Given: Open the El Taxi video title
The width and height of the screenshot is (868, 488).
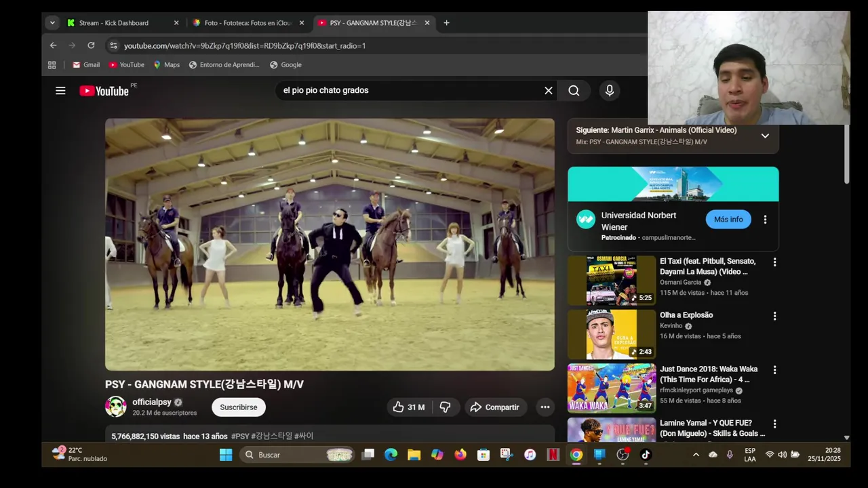Looking at the screenshot, I should point(708,266).
